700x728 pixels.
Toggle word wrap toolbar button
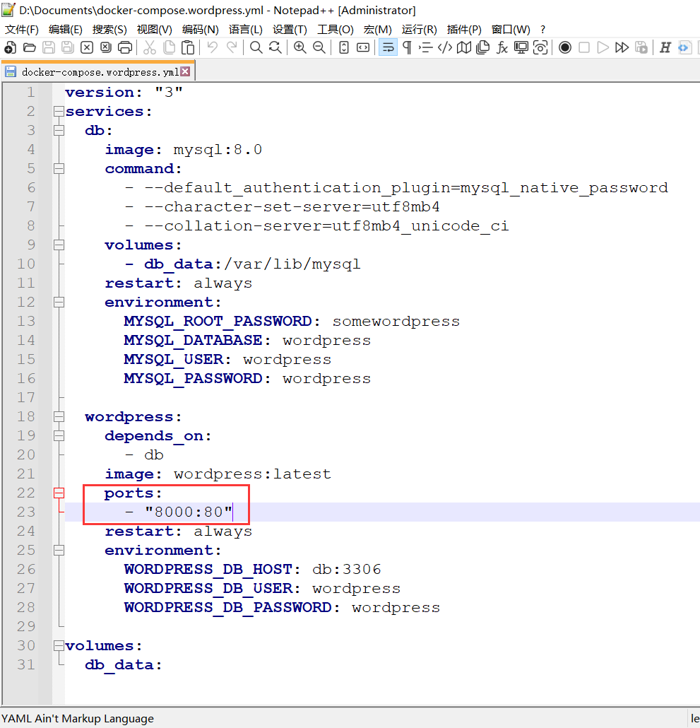(x=388, y=47)
